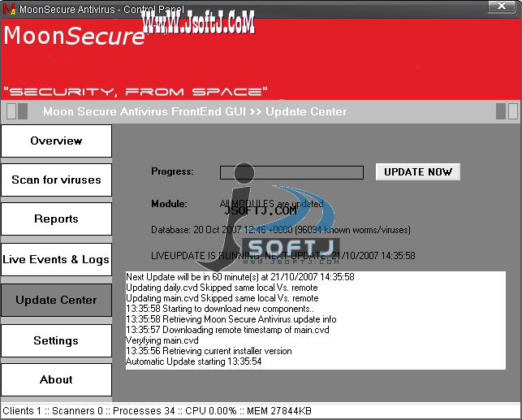Close the MoonSecure Control Panel window
The width and height of the screenshot is (522, 420).
coord(502,6)
